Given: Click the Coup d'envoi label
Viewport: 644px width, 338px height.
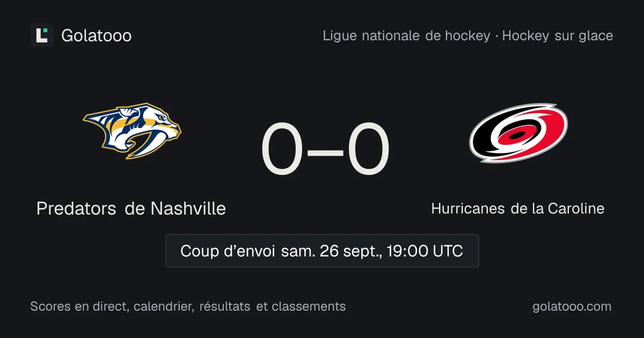Looking at the screenshot, I should 228,251.
